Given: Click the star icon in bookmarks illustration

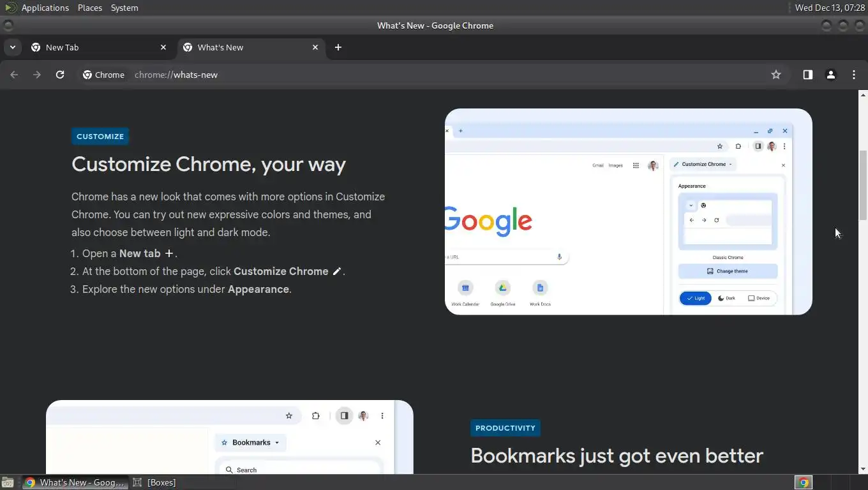Looking at the screenshot, I should (289, 416).
